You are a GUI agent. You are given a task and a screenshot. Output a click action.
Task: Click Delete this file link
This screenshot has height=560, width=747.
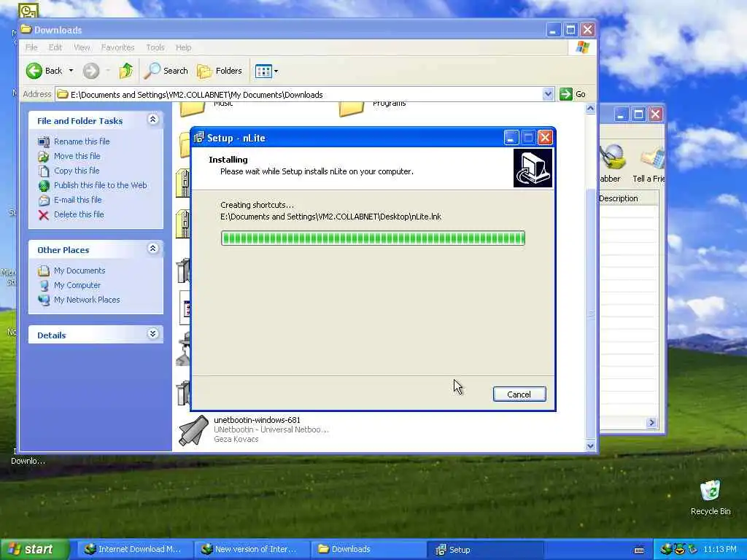(x=79, y=214)
